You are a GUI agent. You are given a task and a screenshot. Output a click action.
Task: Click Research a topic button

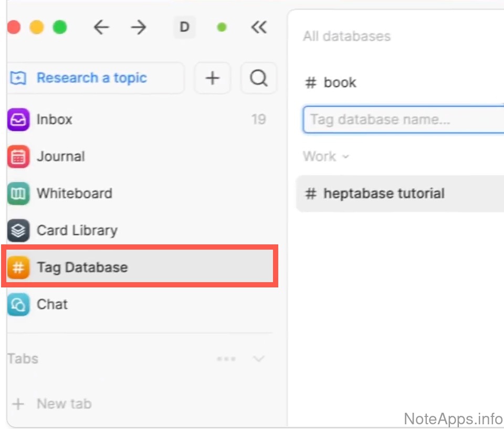[x=91, y=78]
